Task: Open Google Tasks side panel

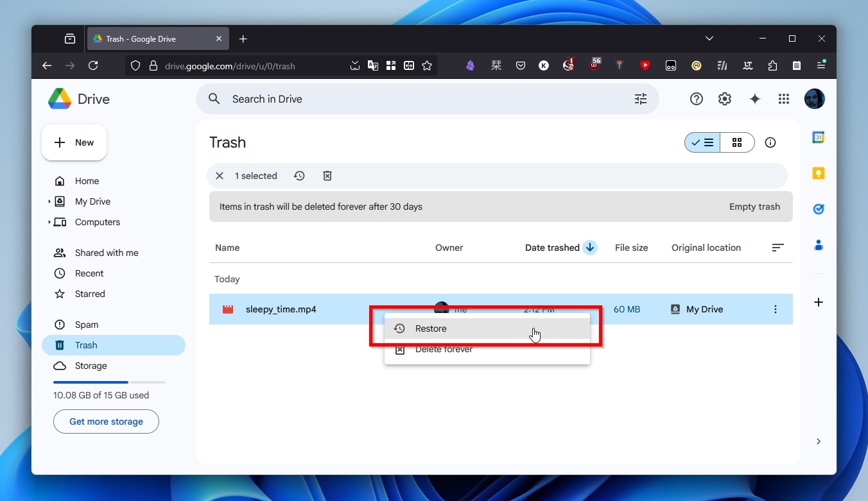Action: (x=818, y=209)
